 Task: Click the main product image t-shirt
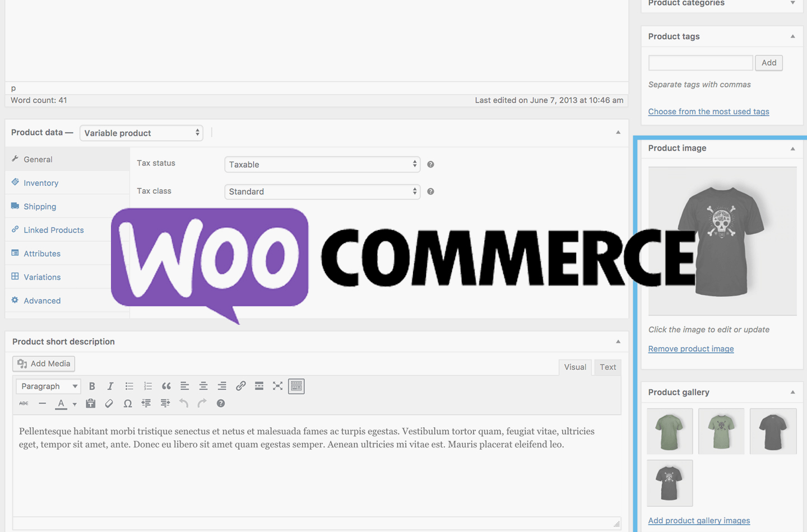722,241
